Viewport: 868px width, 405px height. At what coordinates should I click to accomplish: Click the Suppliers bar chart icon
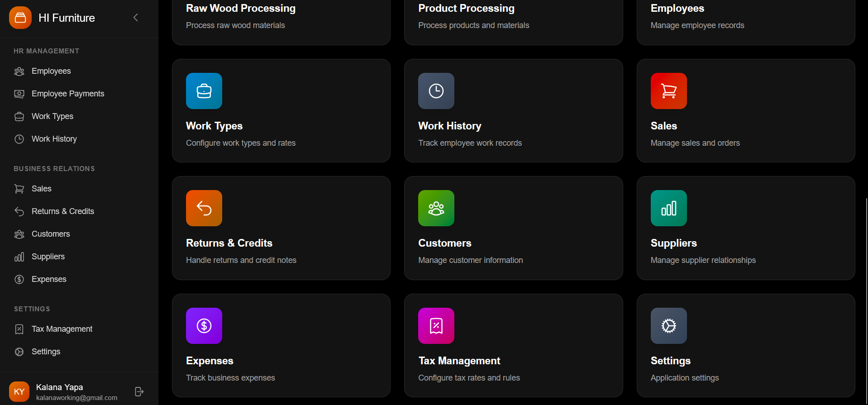[668, 208]
